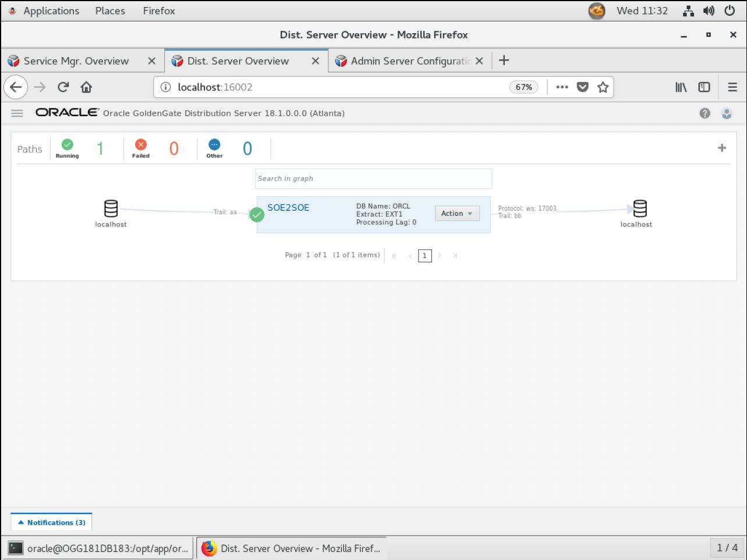747x560 pixels.
Task: Click the 'Extract: EXT1' text
Action: click(x=379, y=214)
